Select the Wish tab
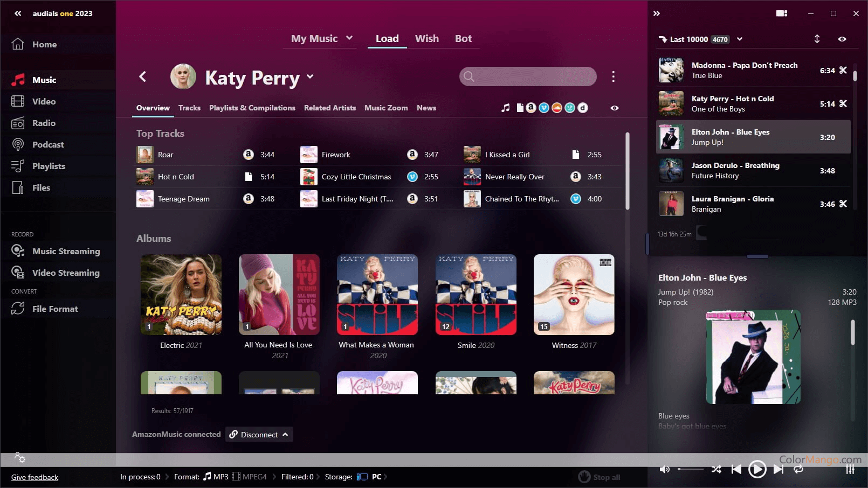This screenshot has width=868, height=488. pyautogui.click(x=426, y=38)
